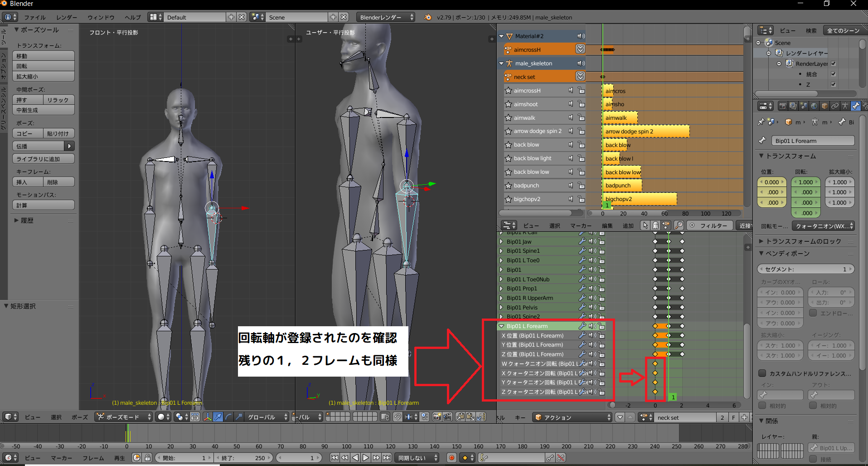Open the Render properties tab (camera icon)
This screenshot has height=466, width=868.
[x=783, y=106]
